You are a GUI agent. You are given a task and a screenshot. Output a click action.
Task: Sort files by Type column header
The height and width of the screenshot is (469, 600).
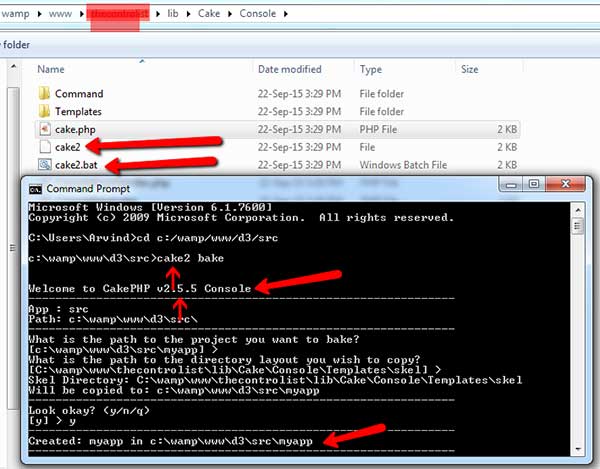(x=370, y=69)
